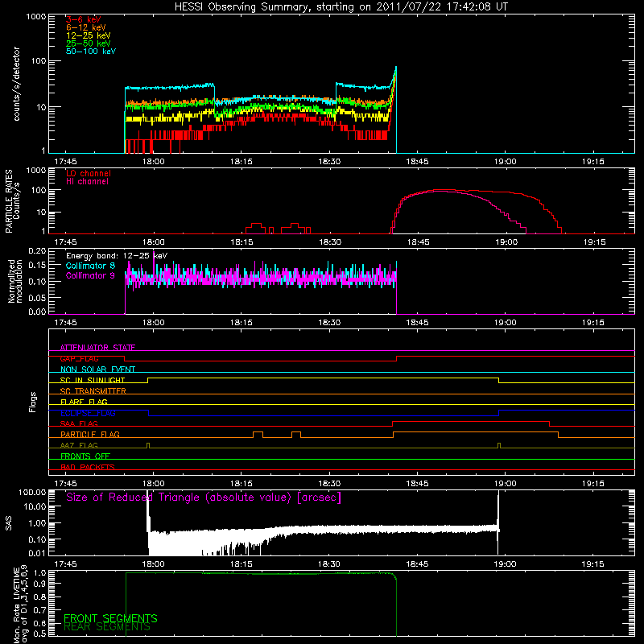This screenshot has width=644, height=644.
Task: Click the Mon. Rate LIVETIME axis label
Action: 20,605
